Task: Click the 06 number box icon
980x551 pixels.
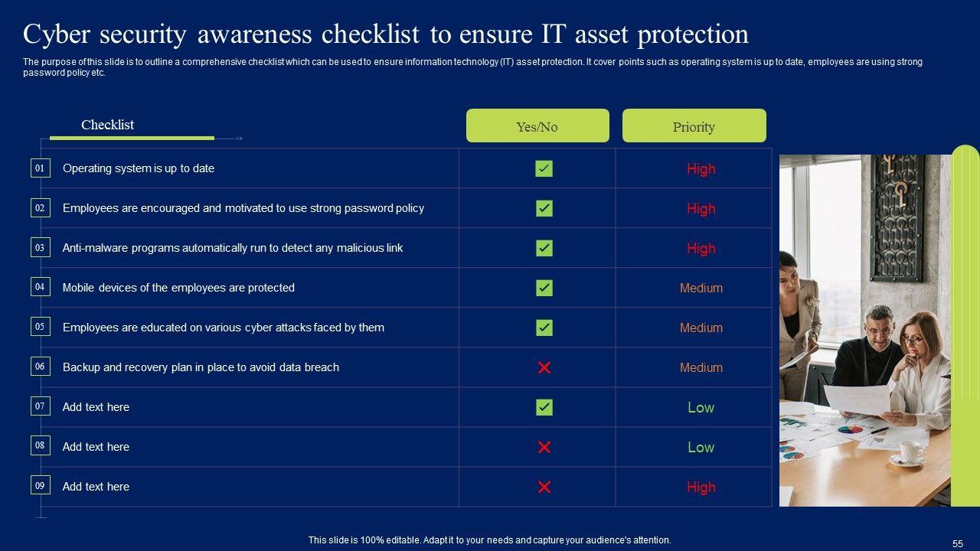Action: pos(40,367)
